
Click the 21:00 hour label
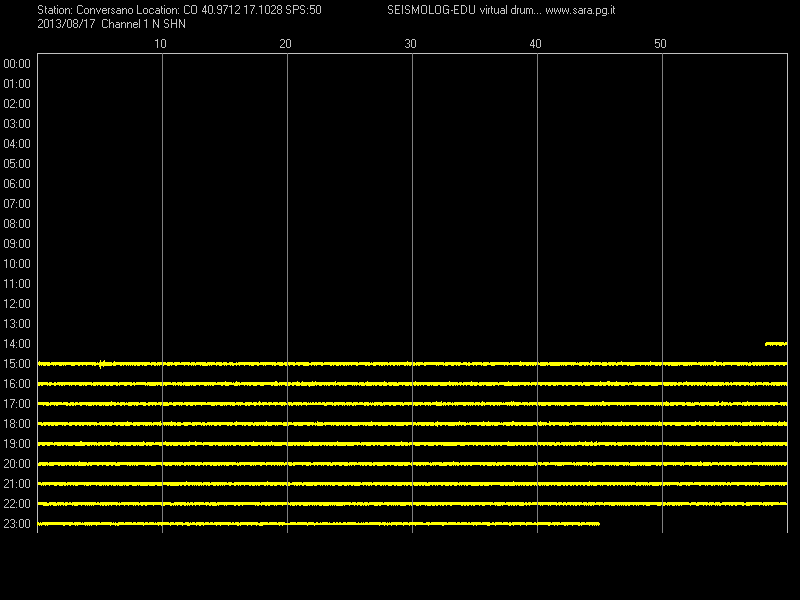coord(17,484)
